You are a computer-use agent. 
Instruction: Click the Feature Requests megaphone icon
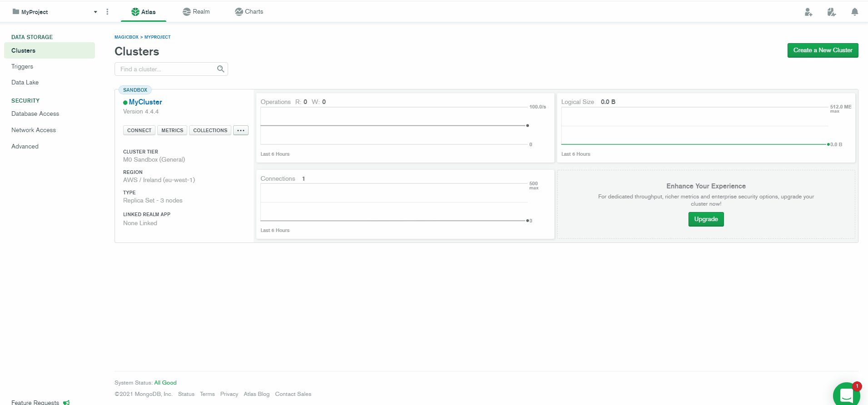(x=66, y=402)
